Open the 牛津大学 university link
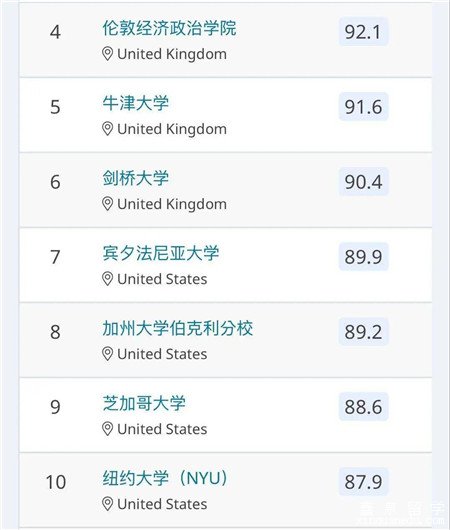The width and height of the screenshot is (450, 530). pos(136,103)
